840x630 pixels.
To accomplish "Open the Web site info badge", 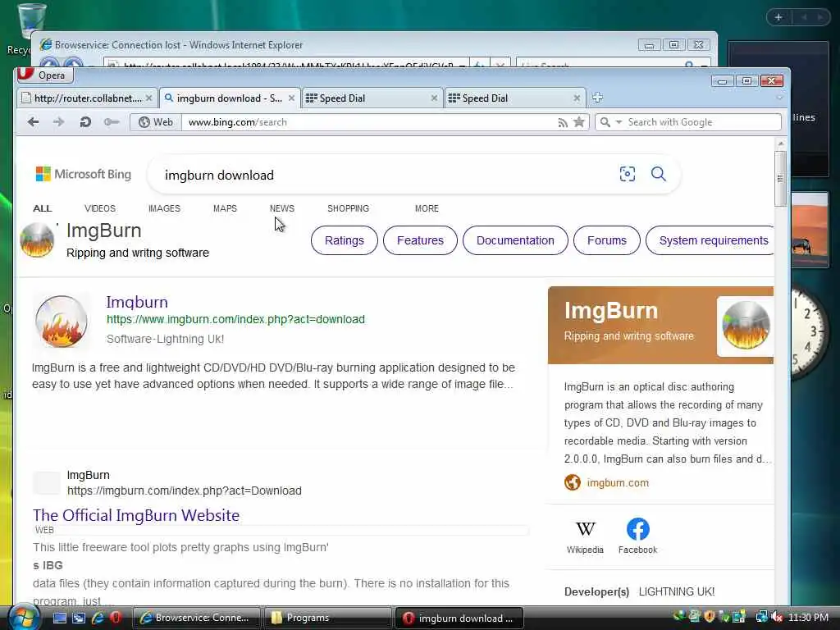I will (x=156, y=122).
